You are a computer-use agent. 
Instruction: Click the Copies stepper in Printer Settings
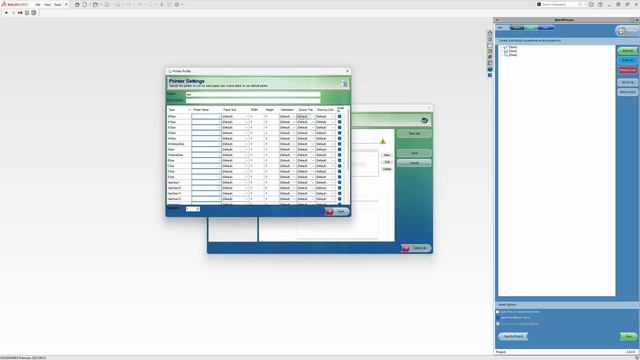(x=193, y=209)
